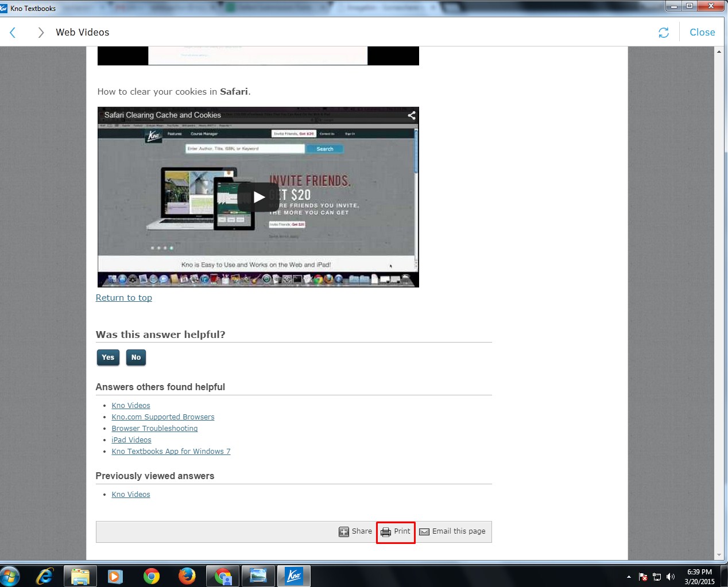Click the Kno Textbooks window title icon

[4, 8]
